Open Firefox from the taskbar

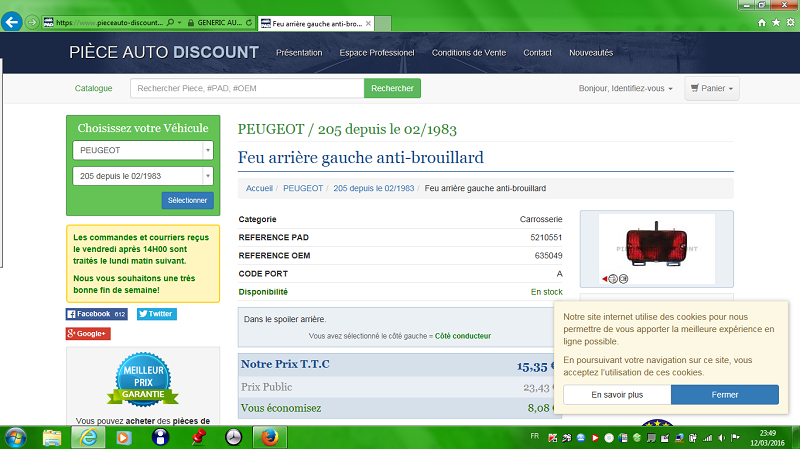(x=269, y=438)
